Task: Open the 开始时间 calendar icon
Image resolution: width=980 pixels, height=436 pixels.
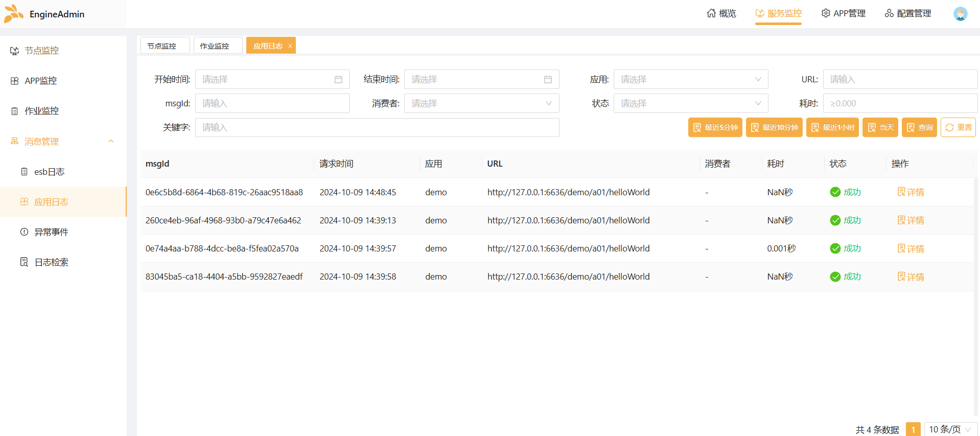Action: click(x=338, y=79)
